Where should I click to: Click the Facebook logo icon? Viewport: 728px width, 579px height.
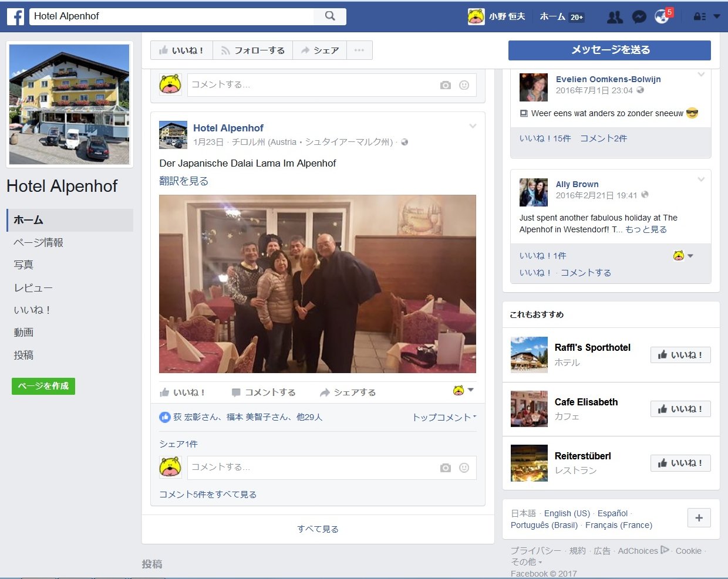point(16,16)
